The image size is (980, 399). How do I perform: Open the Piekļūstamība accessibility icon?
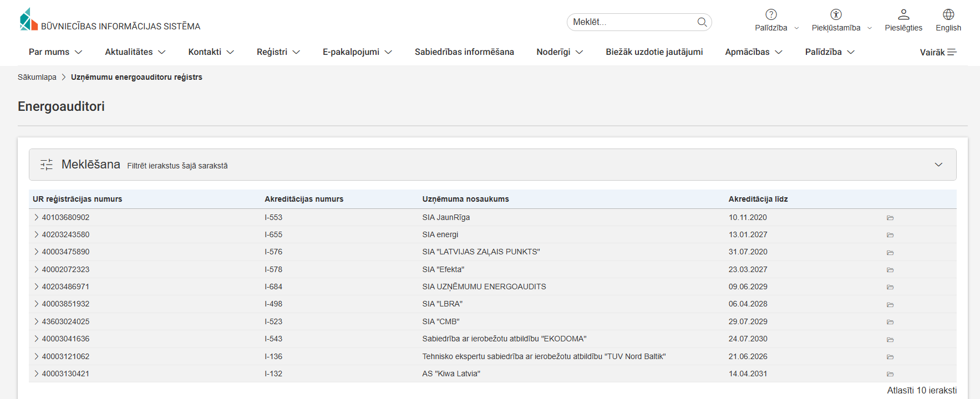click(836, 14)
